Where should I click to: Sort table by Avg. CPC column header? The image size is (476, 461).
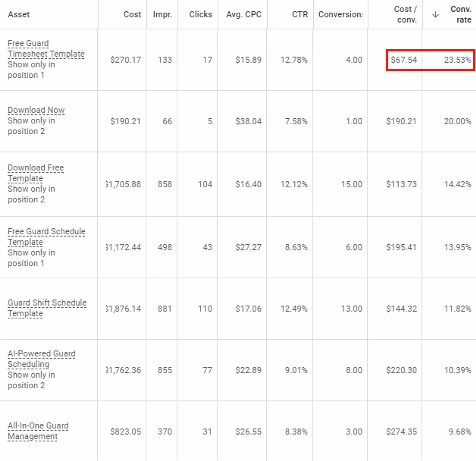click(x=243, y=14)
